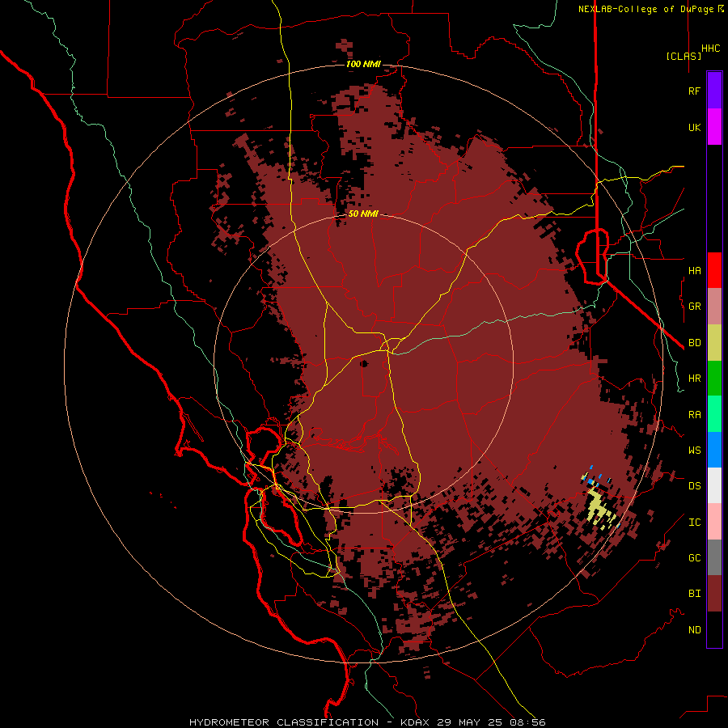The image size is (728, 728).
Task: Click the small black hole at radar center
Action: point(364,364)
